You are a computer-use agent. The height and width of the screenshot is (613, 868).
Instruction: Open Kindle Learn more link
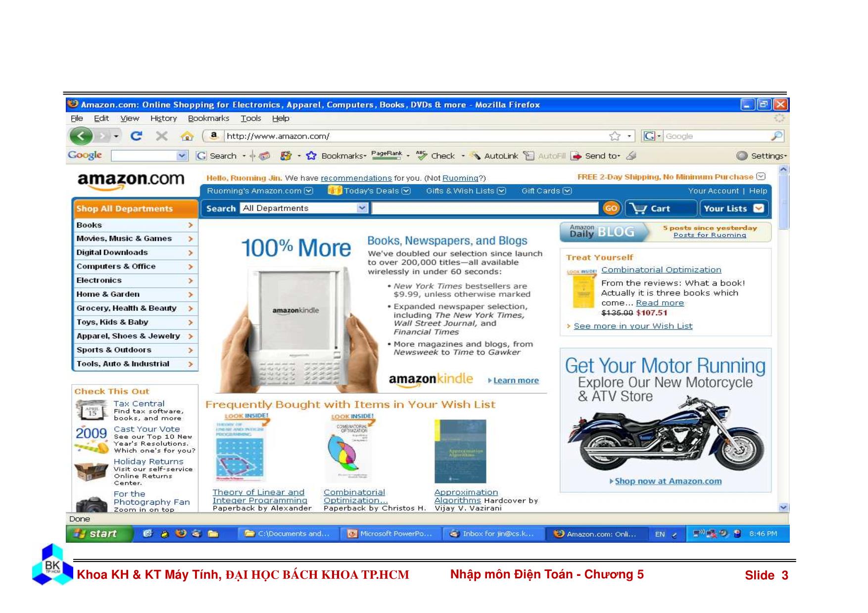tap(516, 380)
